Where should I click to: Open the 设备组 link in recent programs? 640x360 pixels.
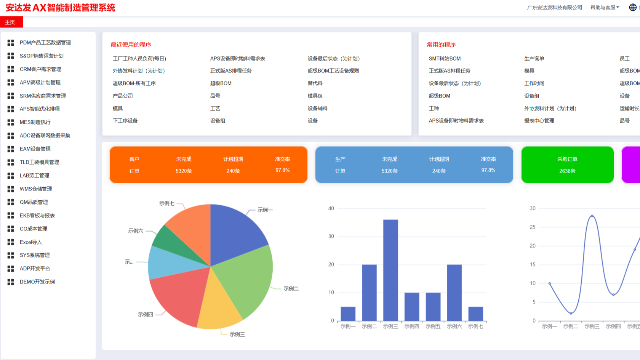coord(218,121)
